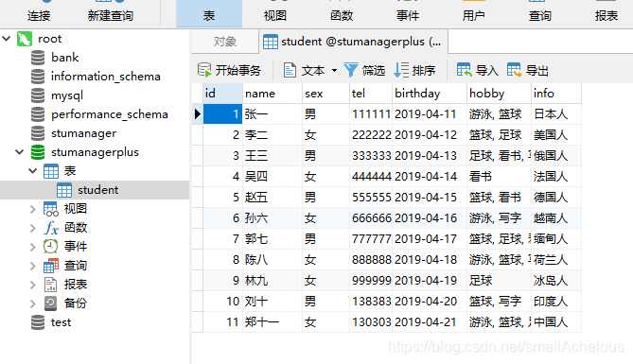Viewport: 633px width, 364px height.
Task: Collapse the 表 tables node
Action: click(x=33, y=171)
